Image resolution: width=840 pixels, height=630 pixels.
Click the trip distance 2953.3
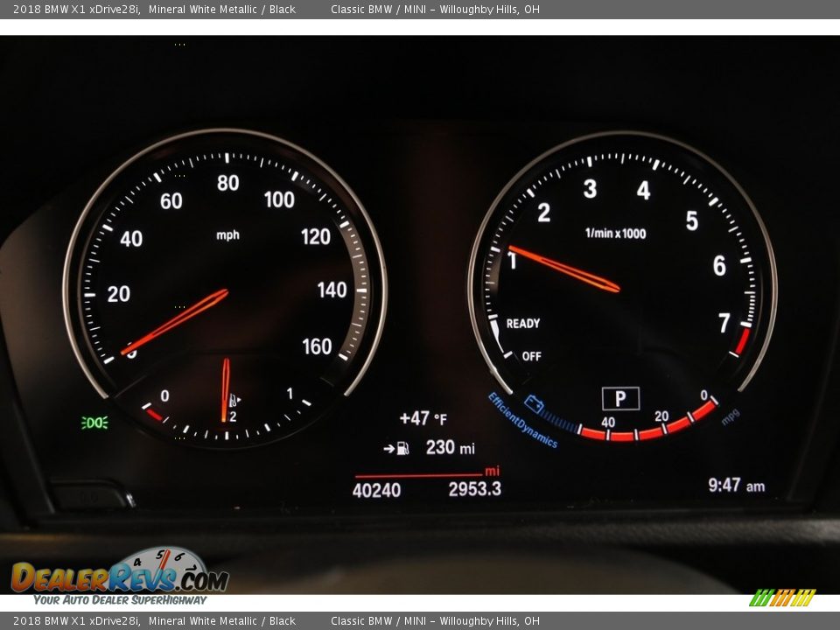point(474,488)
